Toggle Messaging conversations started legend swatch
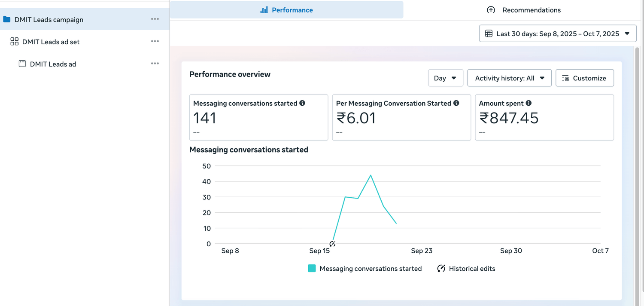Image resolution: width=644 pixels, height=306 pixels. tap(312, 269)
